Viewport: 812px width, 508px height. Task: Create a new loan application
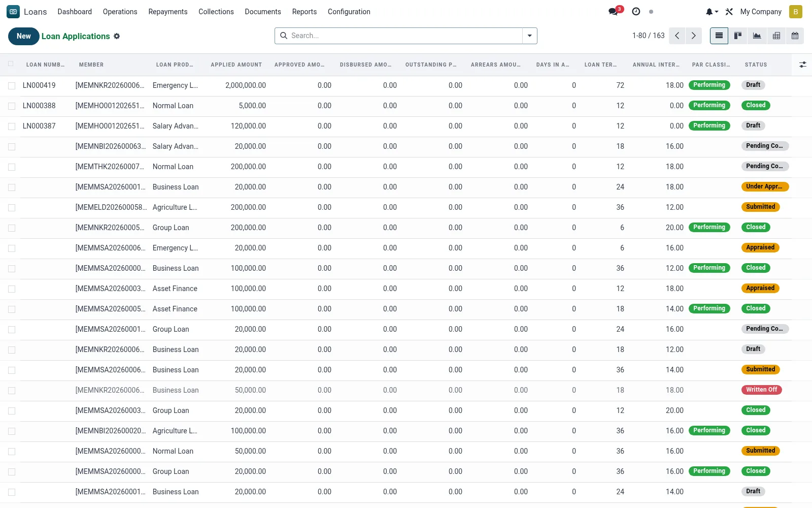pyautogui.click(x=24, y=36)
